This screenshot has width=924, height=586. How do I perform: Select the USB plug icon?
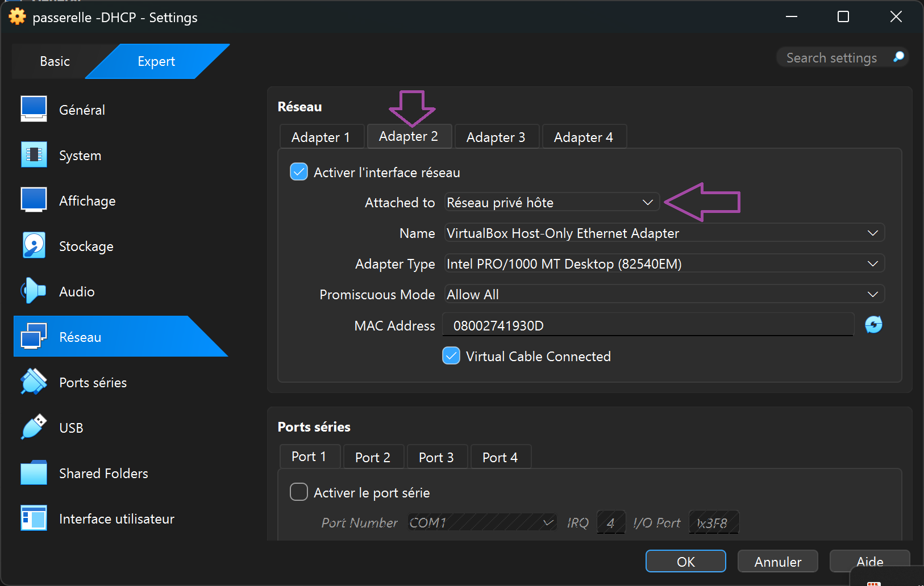coord(34,427)
